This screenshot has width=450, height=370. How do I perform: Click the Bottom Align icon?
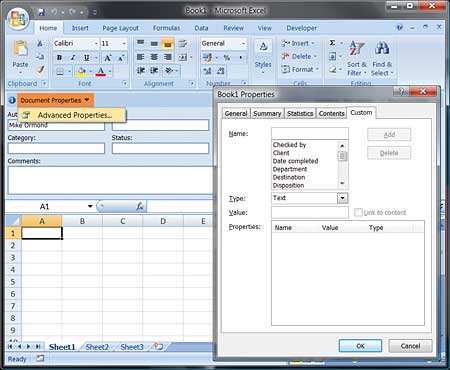(168, 44)
